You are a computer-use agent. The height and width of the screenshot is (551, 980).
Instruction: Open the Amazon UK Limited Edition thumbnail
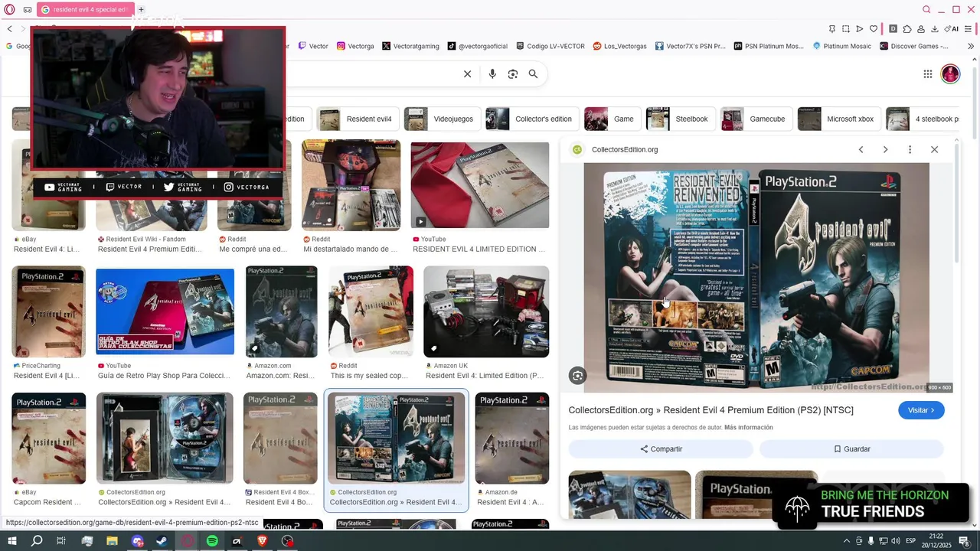click(486, 311)
